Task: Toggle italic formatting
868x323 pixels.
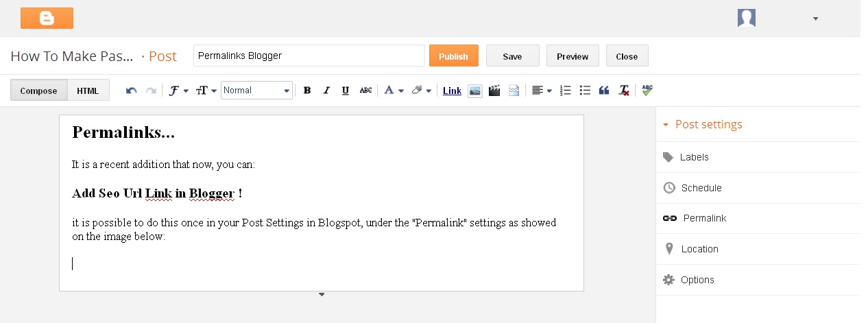Action: pos(326,91)
